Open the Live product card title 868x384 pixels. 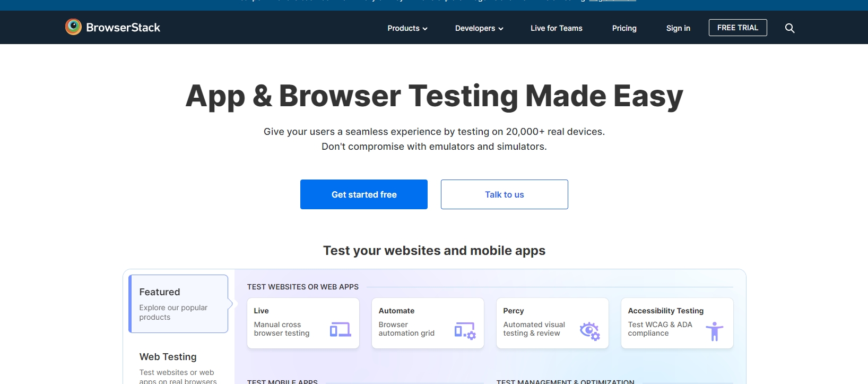pyautogui.click(x=261, y=311)
